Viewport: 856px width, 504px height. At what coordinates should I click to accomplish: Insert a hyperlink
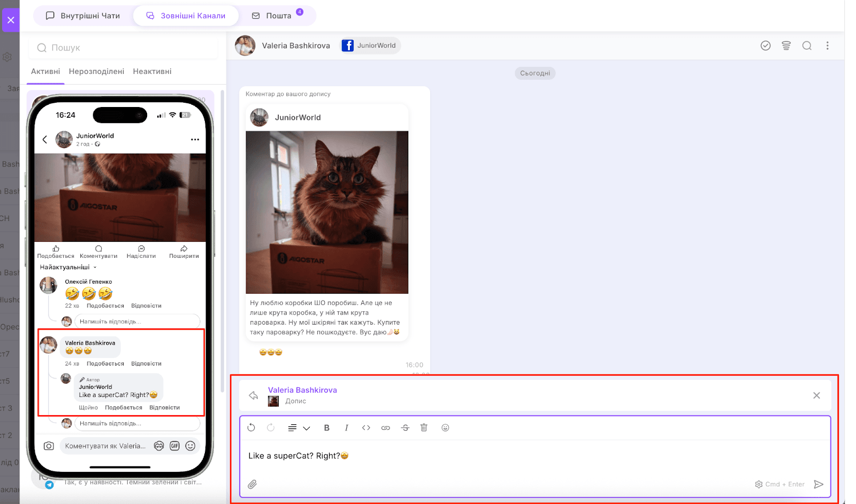[x=385, y=428]
